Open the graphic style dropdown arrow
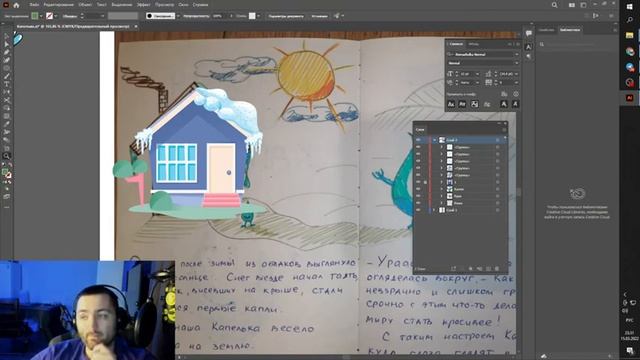The image size is (640, 360). pos(258,16)
